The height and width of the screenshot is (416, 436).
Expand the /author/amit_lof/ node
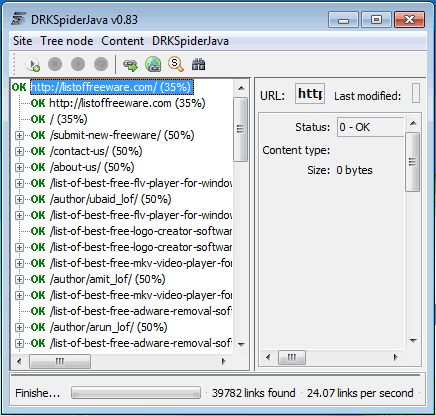pyautogui.click(x=19, y=279)
